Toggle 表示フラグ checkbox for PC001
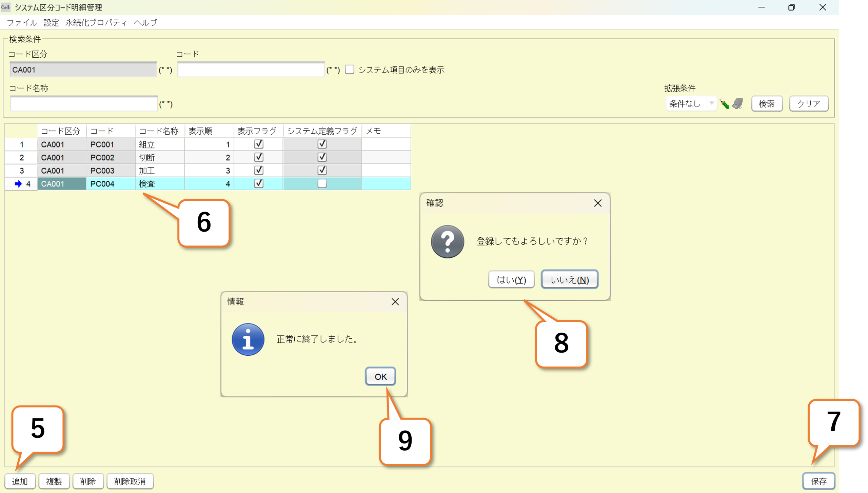Image resolution: width=868 pixels, height=493 pixels. click(259, 144)
